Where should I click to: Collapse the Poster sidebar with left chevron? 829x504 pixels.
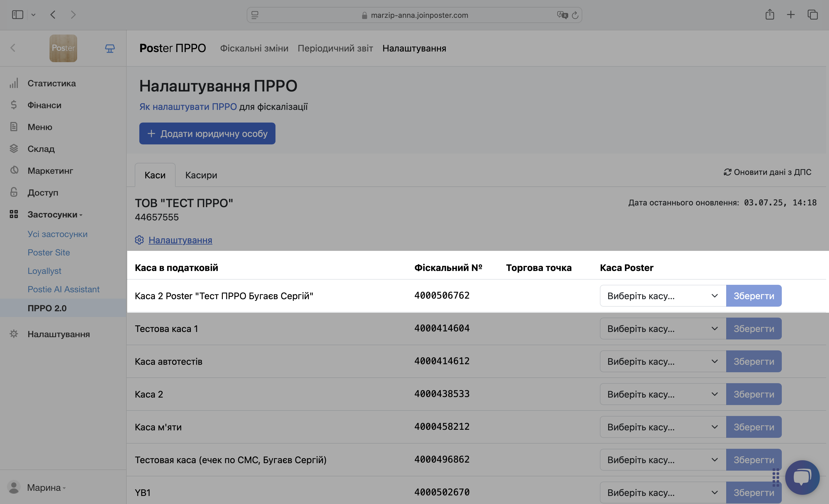[13, 48]
